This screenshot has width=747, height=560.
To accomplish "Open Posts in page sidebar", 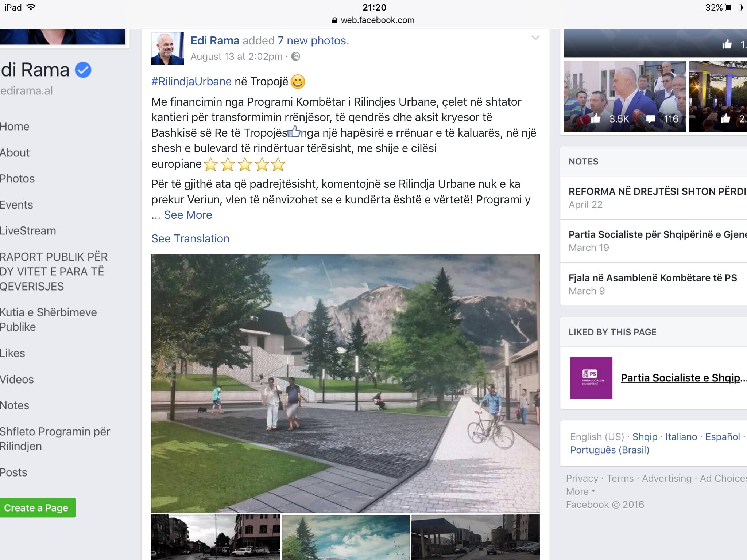I will (x=13, y=472).
